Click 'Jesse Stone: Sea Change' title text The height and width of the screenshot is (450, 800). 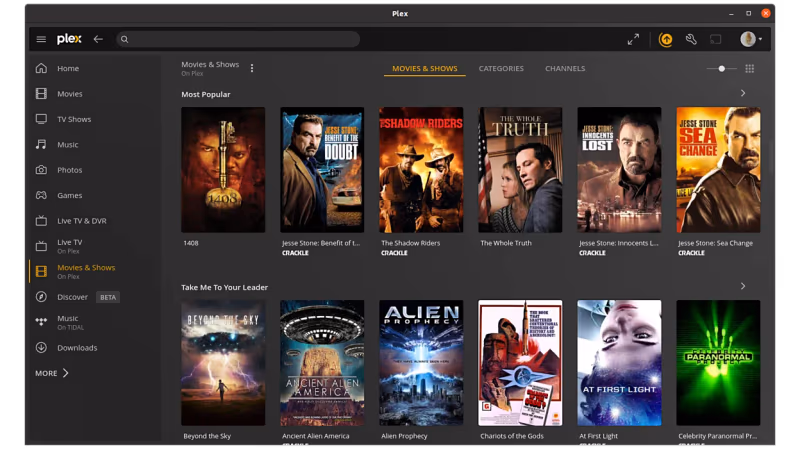pyautogui.click(x=715, y=243)
